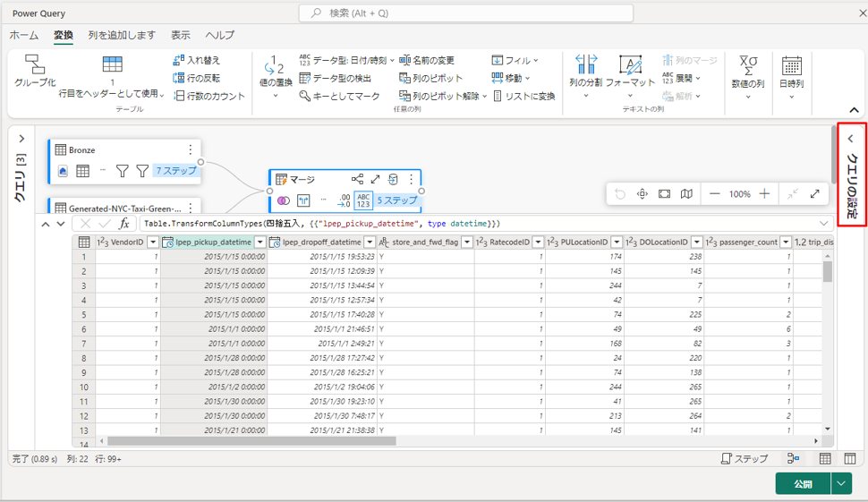This screenshot has height=502, width=868.
Task: Click the グループ化 (Group by) icon
Action: coord(34,65)
